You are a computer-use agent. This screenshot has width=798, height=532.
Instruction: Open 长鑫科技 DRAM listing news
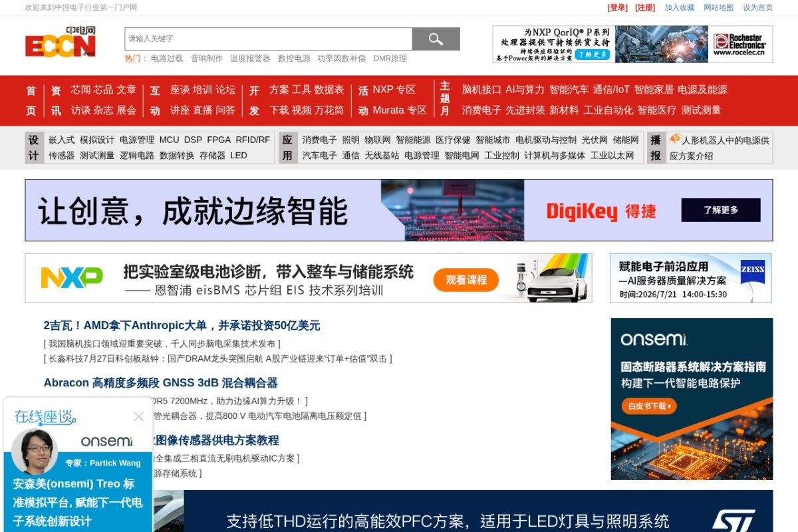pyautogui.click(x=217, y=359)
